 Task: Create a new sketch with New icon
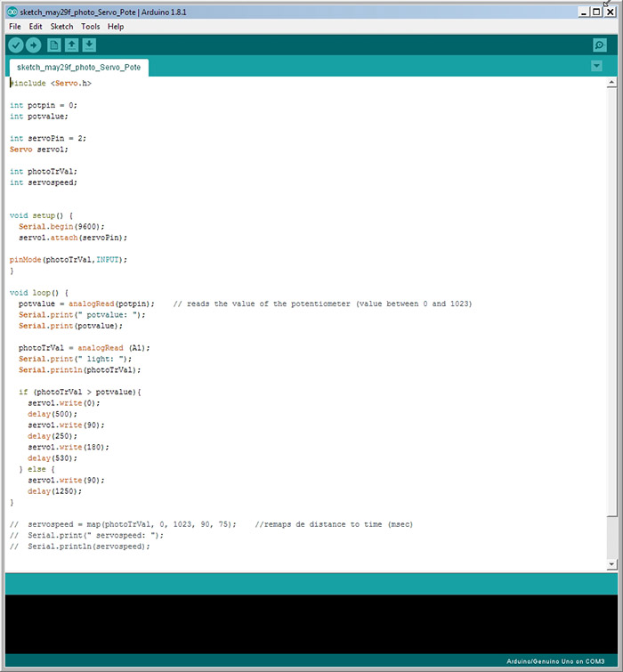click(54, 45)
